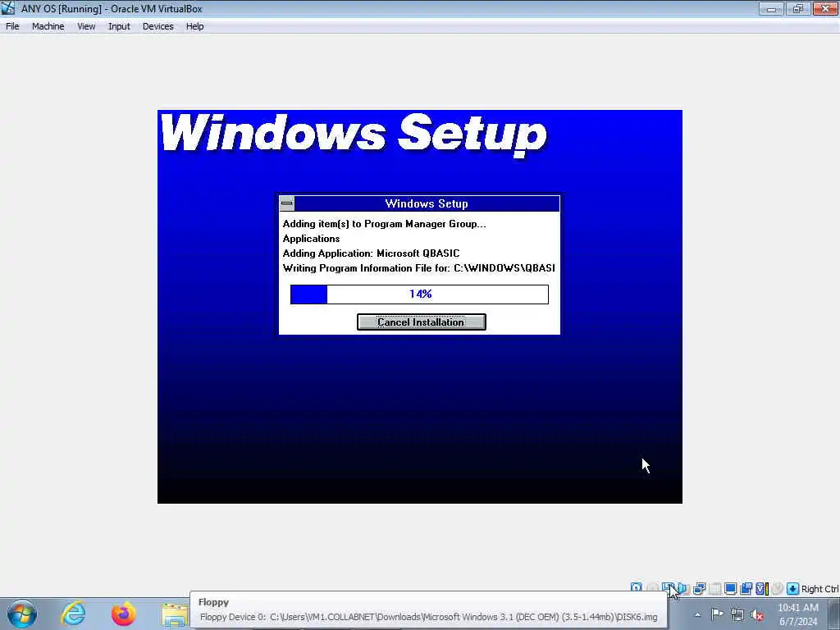Click the floppy disk status icon
This screenshot has height=630, width=840.
coord(668,588)
